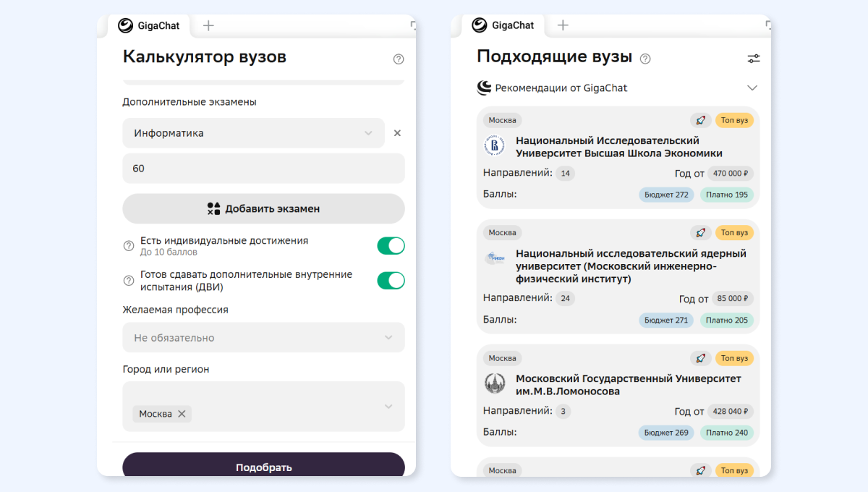Open filter settings icon in Подходящие вузы

point(754,59)
